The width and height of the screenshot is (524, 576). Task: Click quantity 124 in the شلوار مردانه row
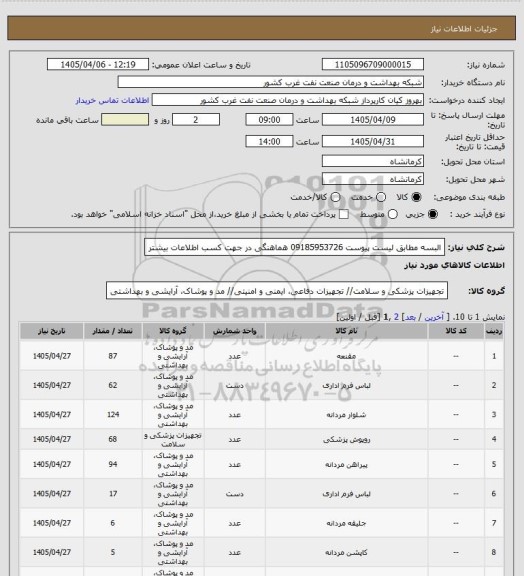113,414
